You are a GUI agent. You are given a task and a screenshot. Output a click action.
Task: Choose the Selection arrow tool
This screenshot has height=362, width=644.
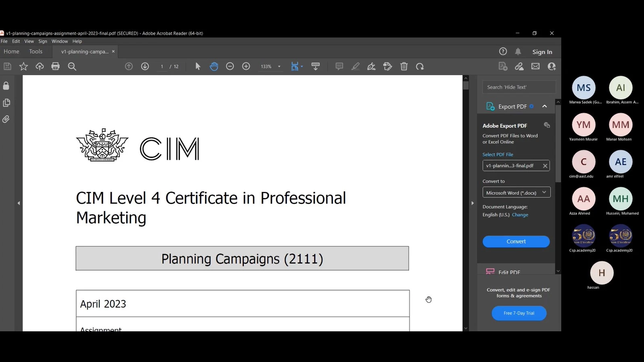point(198,66)
